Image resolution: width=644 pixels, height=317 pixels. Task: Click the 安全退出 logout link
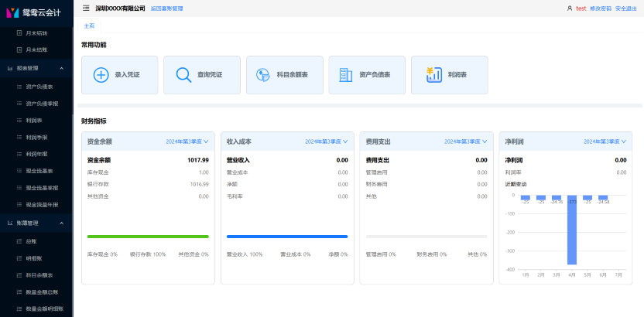coord(625,8)
